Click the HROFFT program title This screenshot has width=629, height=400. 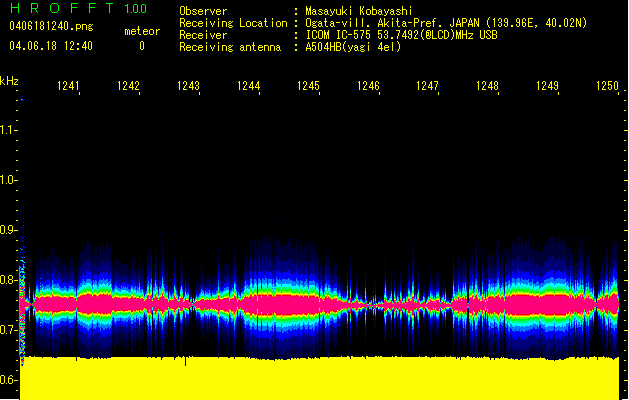click(x=62, y=9)
